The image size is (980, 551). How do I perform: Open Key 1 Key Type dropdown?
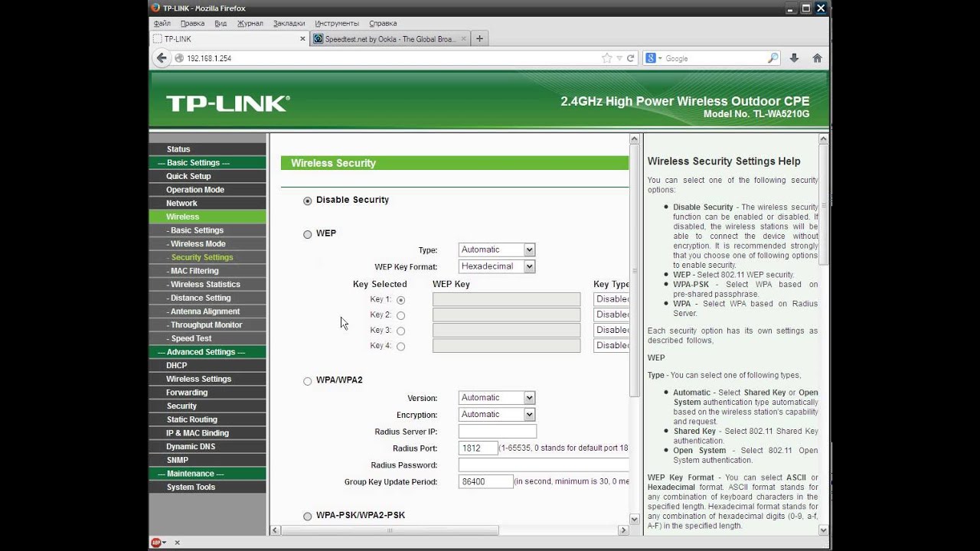[x=611, y=299]
